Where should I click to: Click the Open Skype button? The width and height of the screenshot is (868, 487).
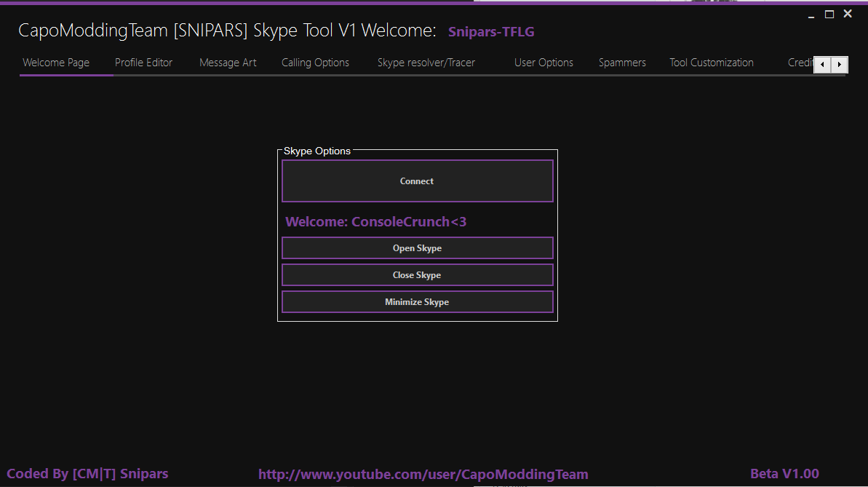pos(418,248)
